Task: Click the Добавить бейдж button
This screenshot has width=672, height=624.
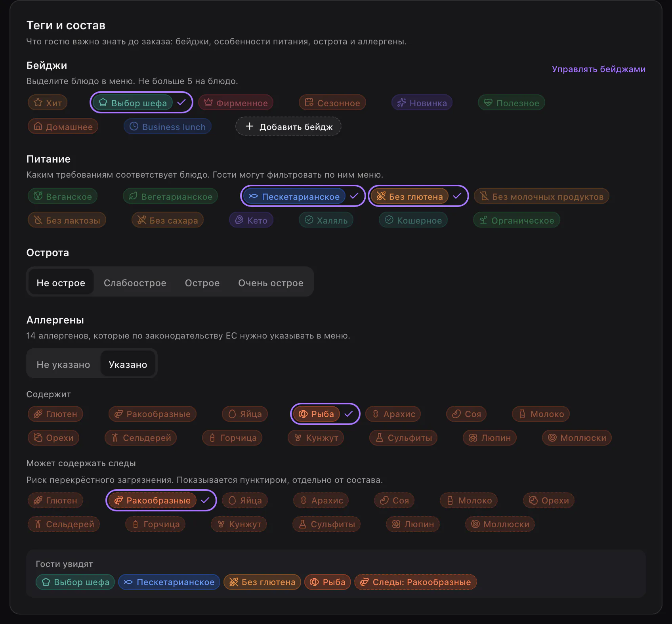Action: pos(288,126)
